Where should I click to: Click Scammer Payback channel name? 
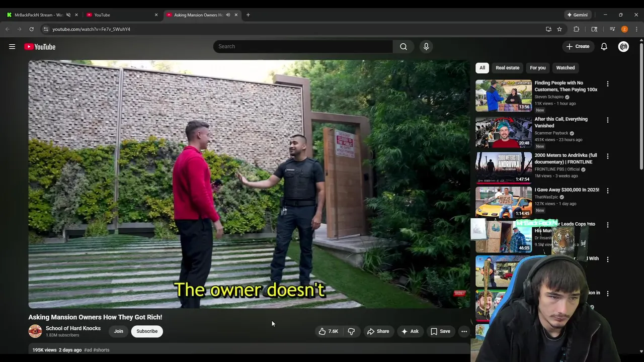coord(551,133)
